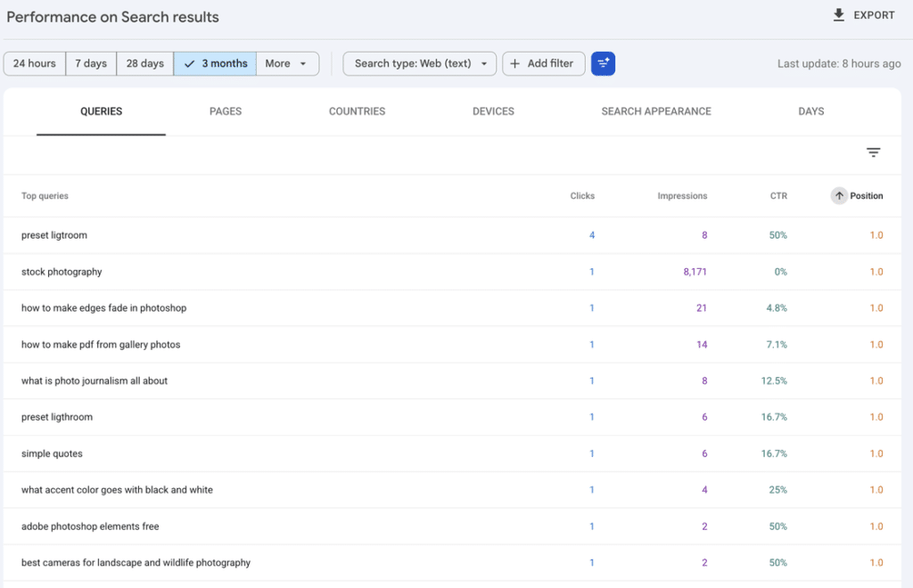Click the EXPORT button label
The height and width of the screenshot is (588, 913).
874,15
